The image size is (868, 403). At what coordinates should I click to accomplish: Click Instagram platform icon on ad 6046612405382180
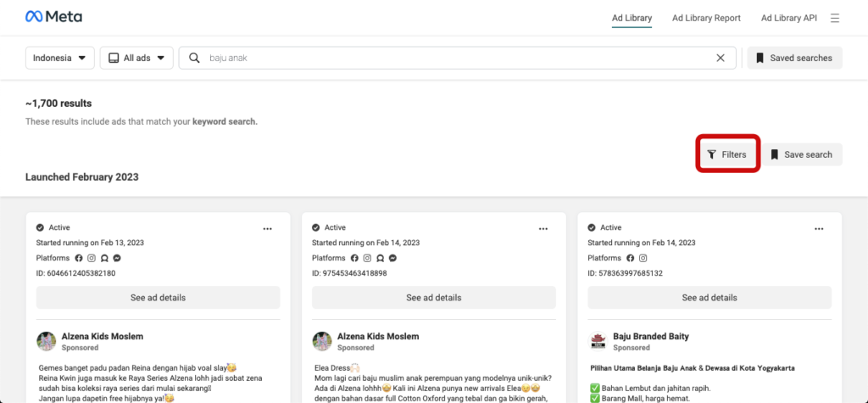92,258
